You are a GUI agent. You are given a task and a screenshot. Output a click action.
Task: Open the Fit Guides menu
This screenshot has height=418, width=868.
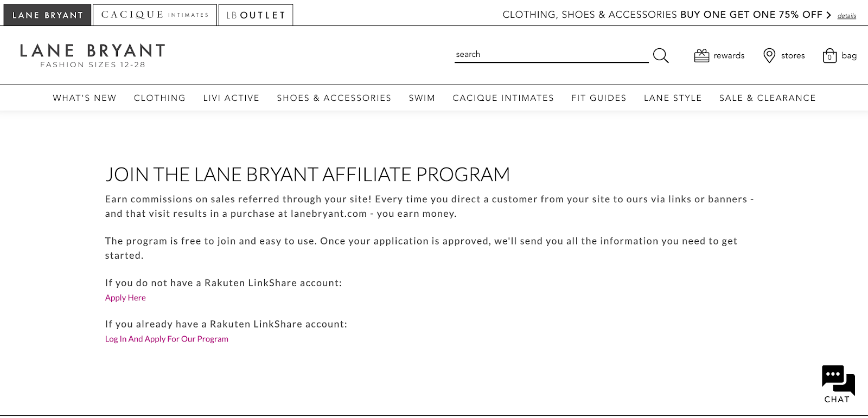coord(598,98)
